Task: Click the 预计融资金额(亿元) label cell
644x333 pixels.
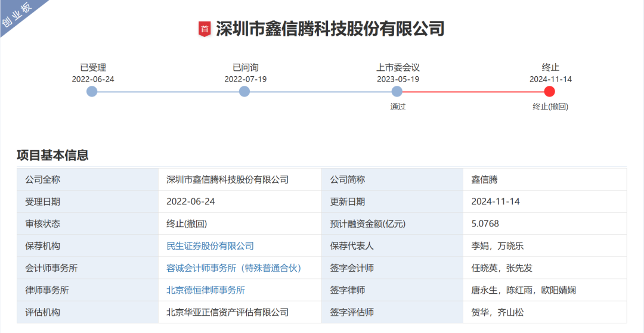Action: [392, 224]
